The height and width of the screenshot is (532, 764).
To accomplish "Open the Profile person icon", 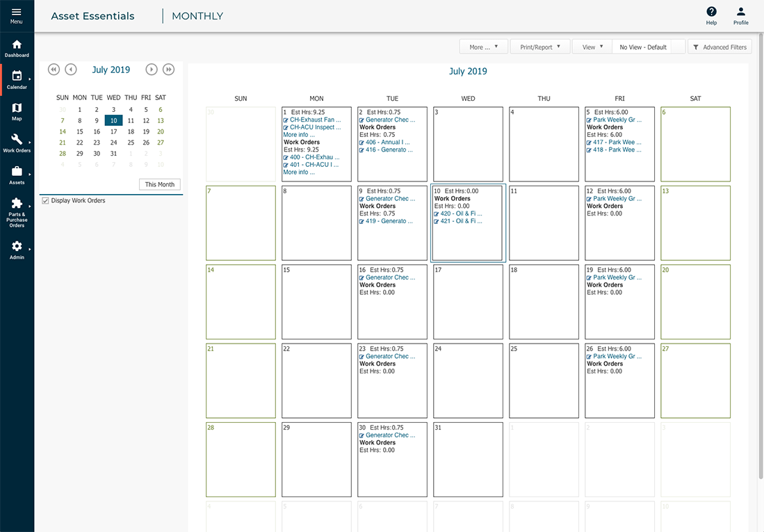I will pos(740,12).
